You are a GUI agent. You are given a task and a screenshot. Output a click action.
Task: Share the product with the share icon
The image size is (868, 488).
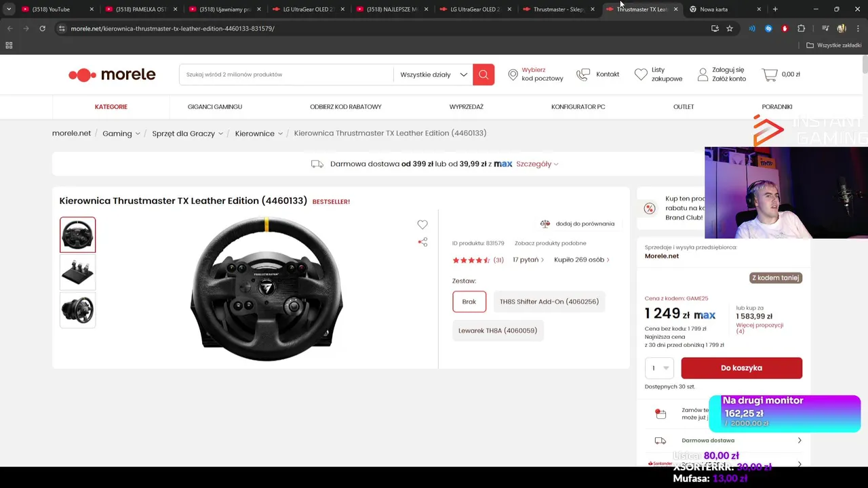coord(422,242)
